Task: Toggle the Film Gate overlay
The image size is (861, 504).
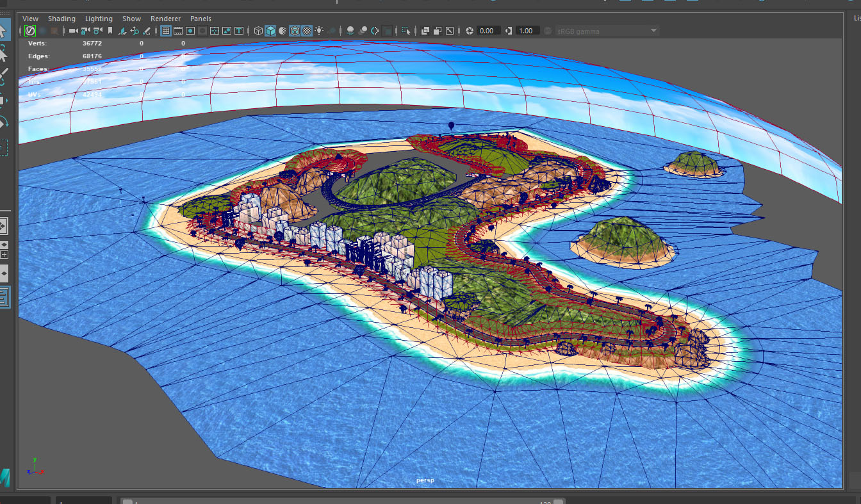Action: pos(178,31)
